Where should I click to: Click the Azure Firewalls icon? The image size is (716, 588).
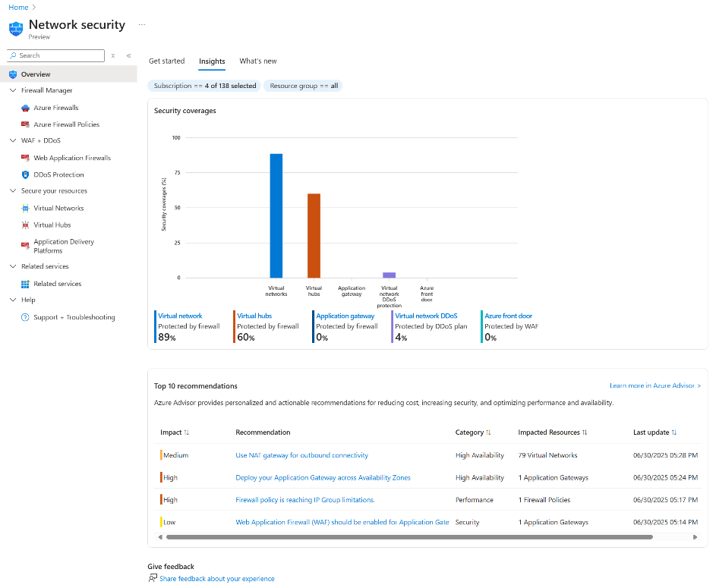(26, 108)
